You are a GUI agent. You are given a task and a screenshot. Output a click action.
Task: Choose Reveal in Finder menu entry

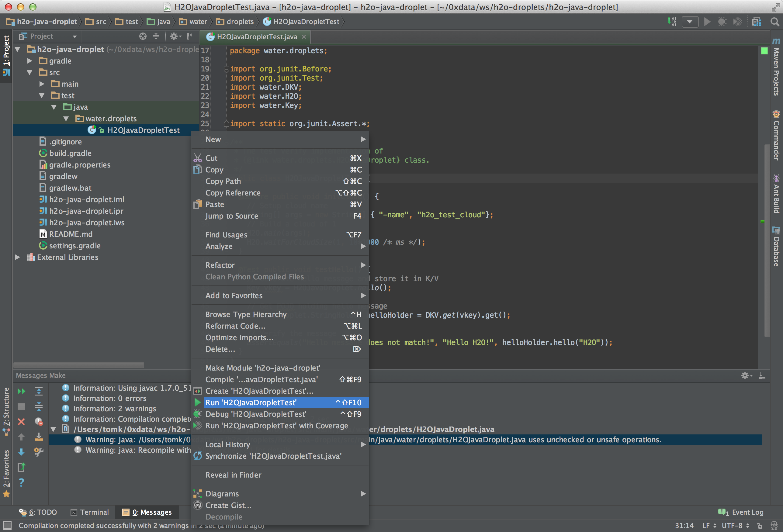233,475
